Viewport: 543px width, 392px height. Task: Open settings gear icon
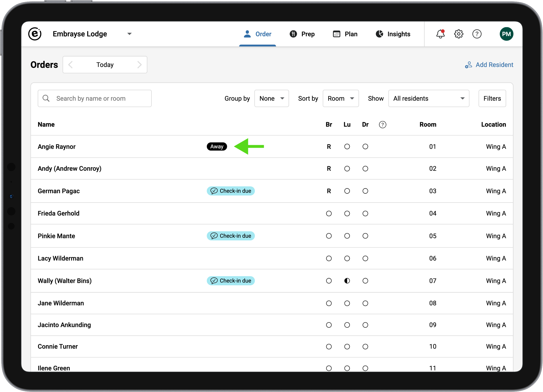click(458, 34)
